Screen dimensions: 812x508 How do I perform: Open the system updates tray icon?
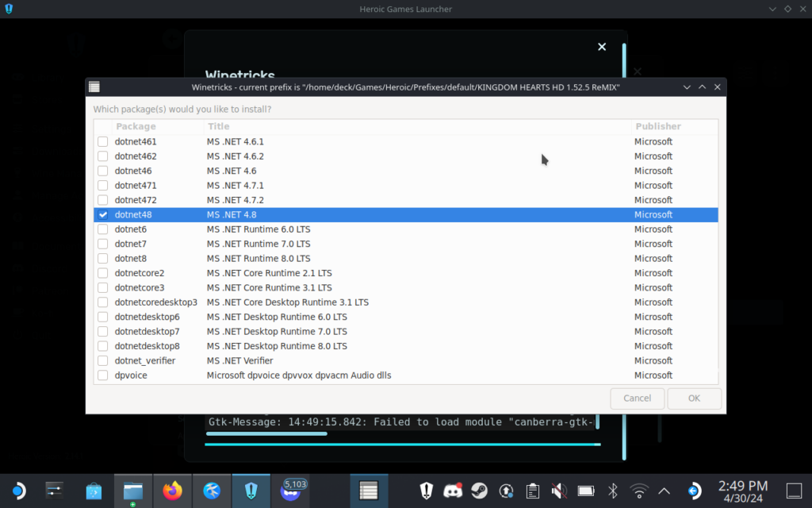pos(506,491)
